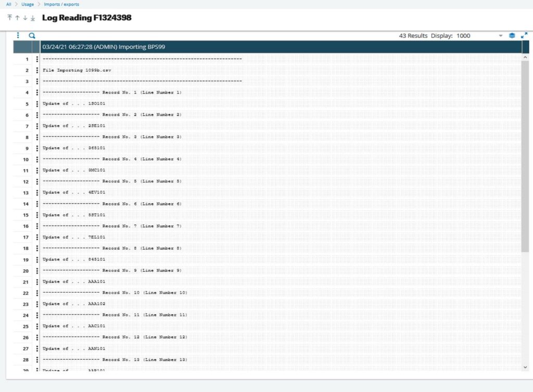Screen dimensions: 533x392
Task: Open the Display count dropdown
Action: click(x=500, y=35)
